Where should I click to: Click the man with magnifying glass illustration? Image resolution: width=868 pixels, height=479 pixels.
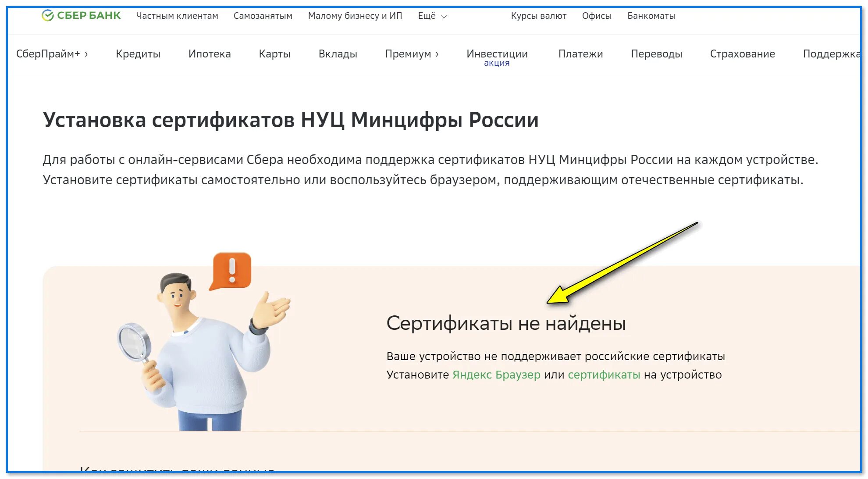pos(204,351)
